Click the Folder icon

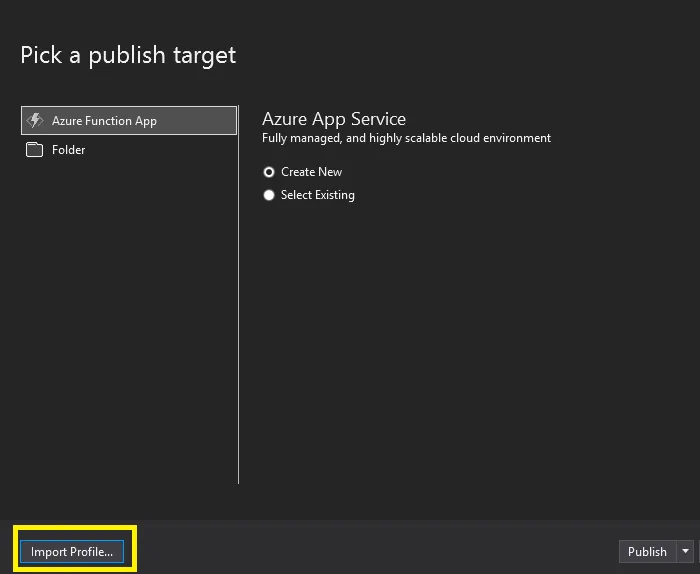[x=34, y=150]
